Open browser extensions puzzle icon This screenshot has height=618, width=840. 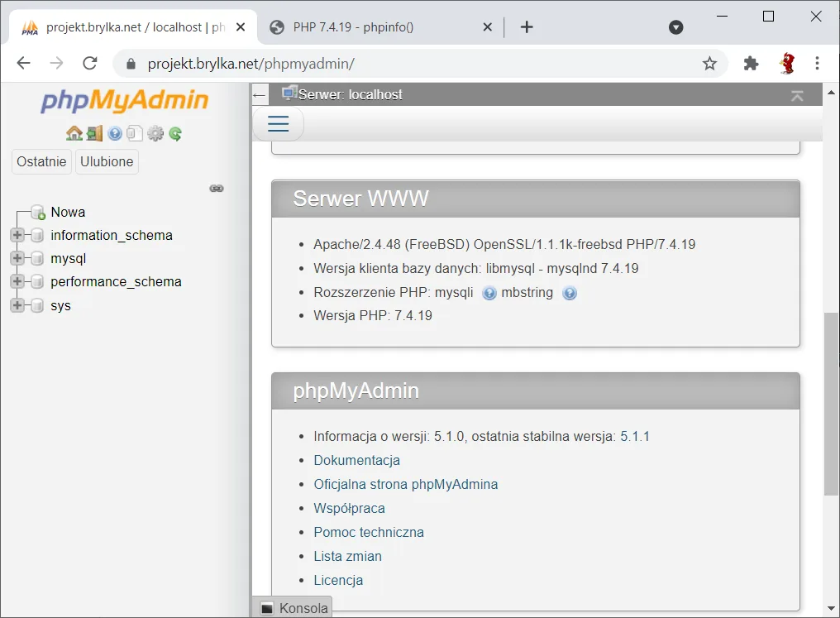(751, 64)
